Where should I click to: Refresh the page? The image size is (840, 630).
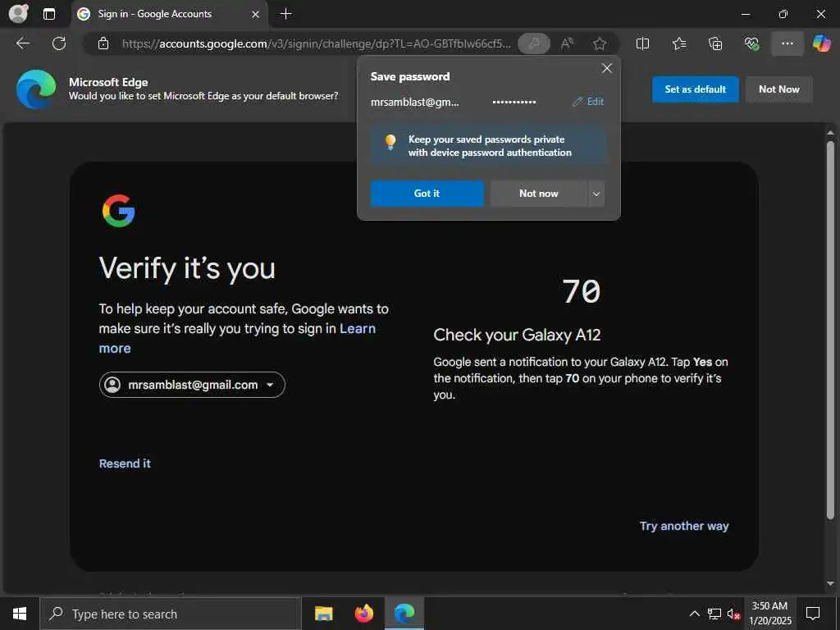coord(59,43)
